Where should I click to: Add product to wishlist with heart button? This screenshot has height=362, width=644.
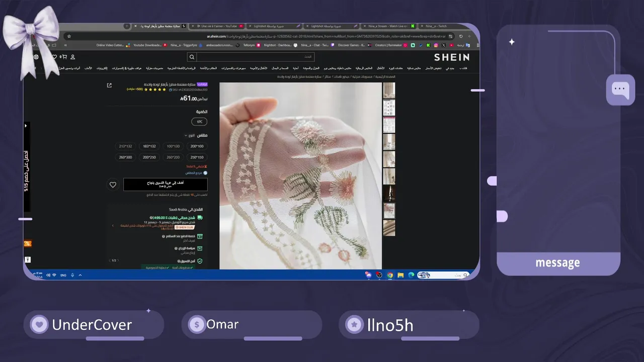pos(113,185)
